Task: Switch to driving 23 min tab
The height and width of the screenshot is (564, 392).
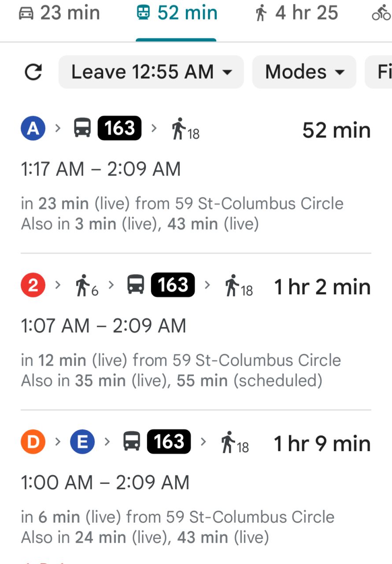Action: click(59, 13)
